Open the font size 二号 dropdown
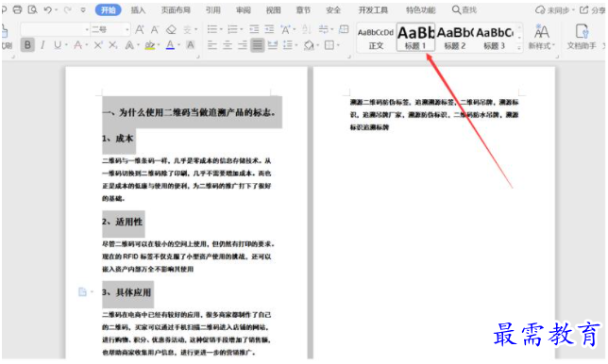The width and height of the screenshot is (608, 364). point(127,29)
